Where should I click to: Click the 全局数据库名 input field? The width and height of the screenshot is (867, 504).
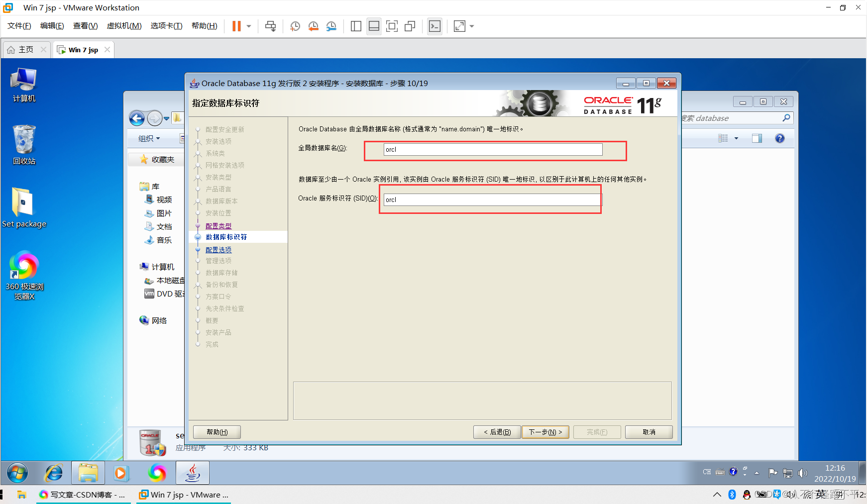[493, 149]
